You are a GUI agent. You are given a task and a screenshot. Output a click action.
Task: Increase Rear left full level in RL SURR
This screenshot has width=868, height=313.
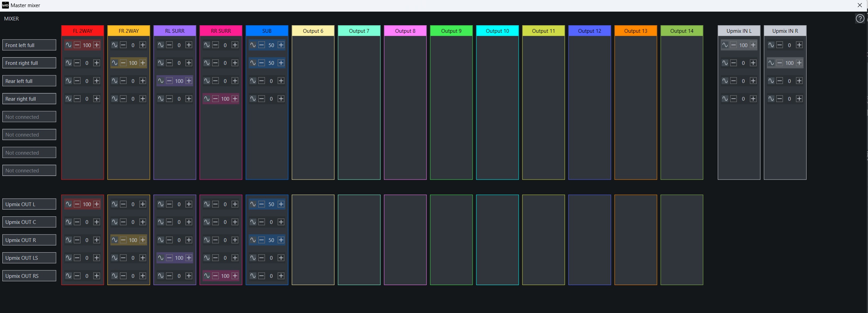189,81
